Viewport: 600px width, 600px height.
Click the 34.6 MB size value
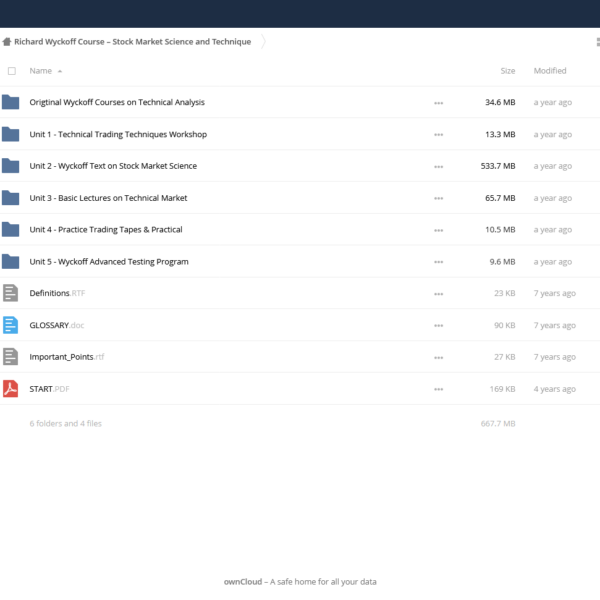click(x=500, y=102)
